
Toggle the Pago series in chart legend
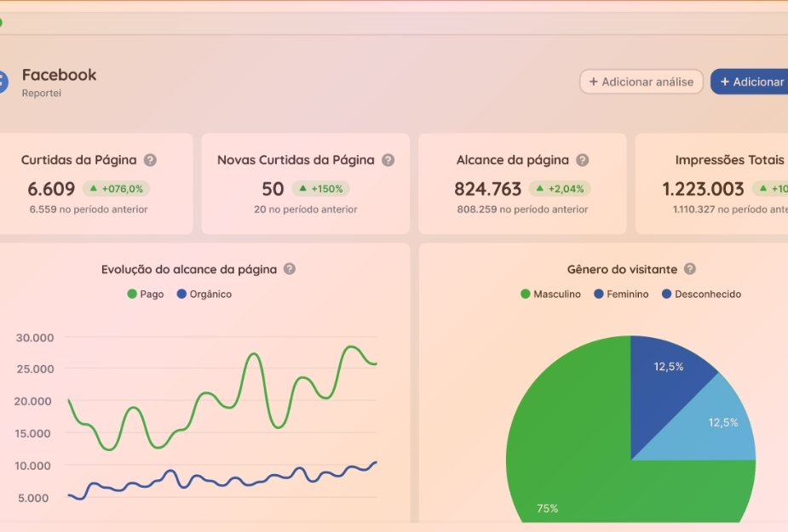(x=146, y=295)
